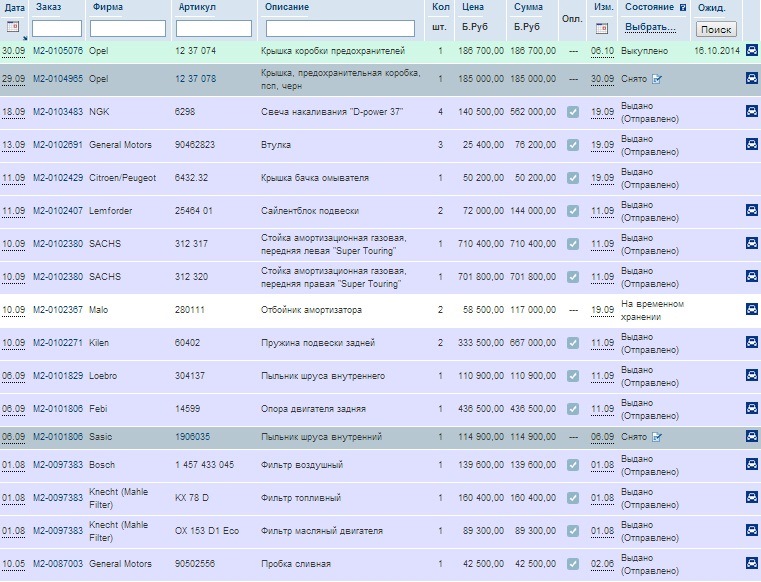Click order date 13.09 in Втулка row
Viewport: 761px width, 582px height.
(14, 145)
